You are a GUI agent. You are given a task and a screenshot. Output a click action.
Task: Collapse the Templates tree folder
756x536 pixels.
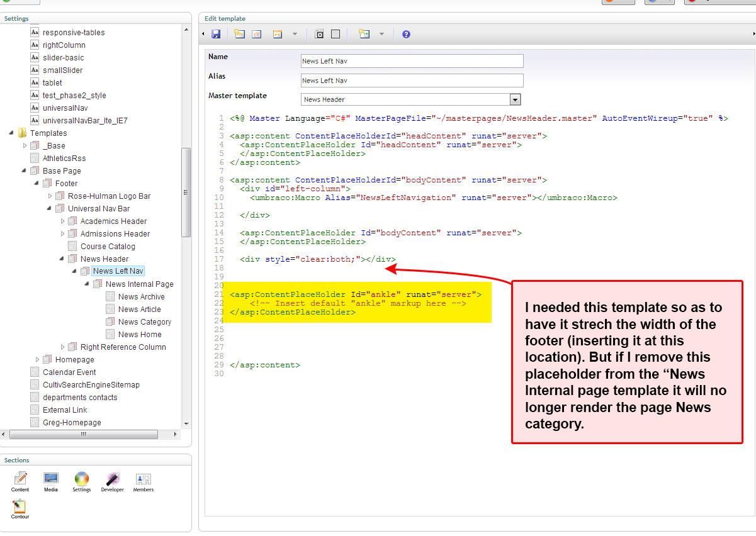(12, 133)
